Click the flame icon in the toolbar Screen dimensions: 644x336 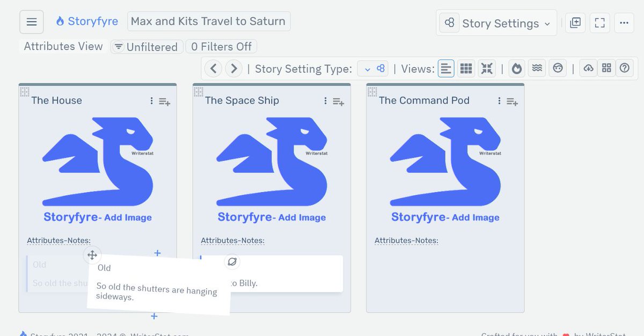tap(517, 69)
